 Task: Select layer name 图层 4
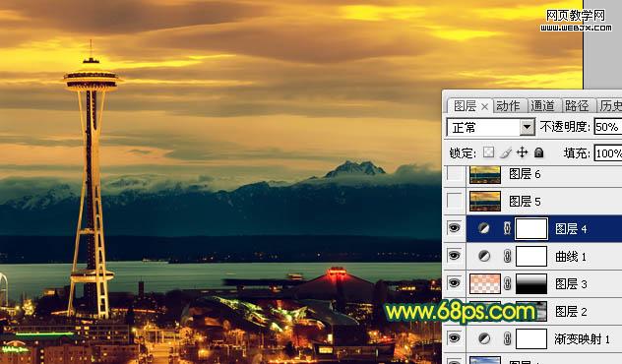pyautogui.click(x=571, y=229)
